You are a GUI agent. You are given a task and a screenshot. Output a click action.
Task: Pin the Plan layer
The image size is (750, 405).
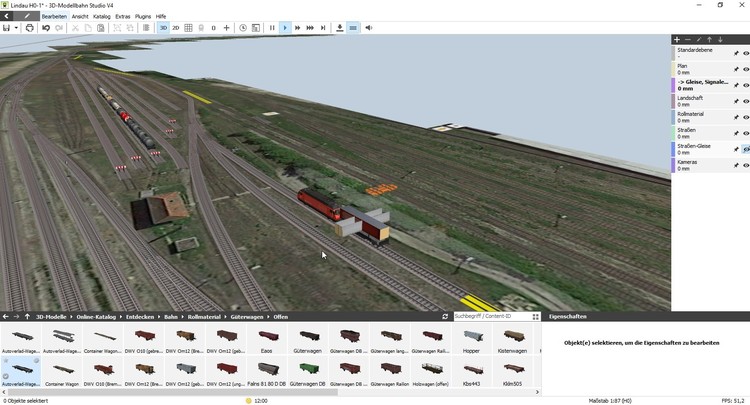click(x=736, y=69)
